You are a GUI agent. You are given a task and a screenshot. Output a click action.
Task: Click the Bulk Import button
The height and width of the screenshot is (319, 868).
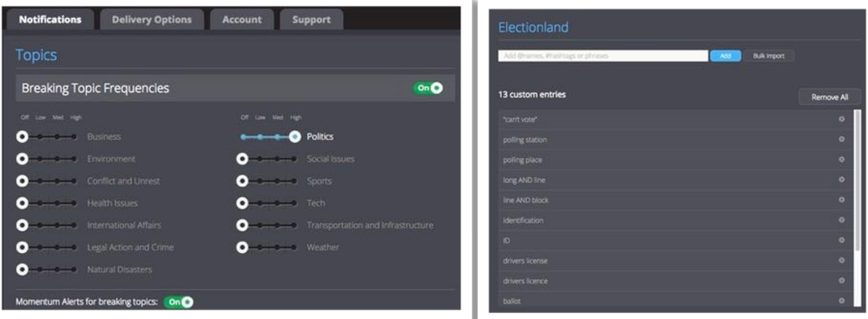click(x=769, y=56)
